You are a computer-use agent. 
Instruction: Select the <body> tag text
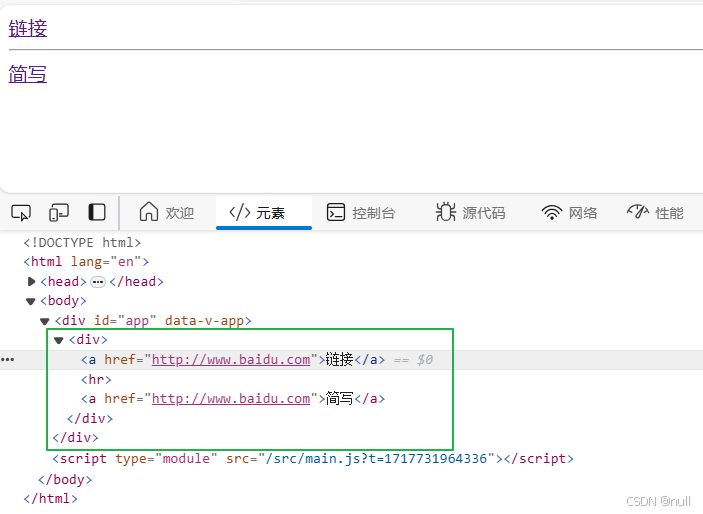(x=63, y=301)
